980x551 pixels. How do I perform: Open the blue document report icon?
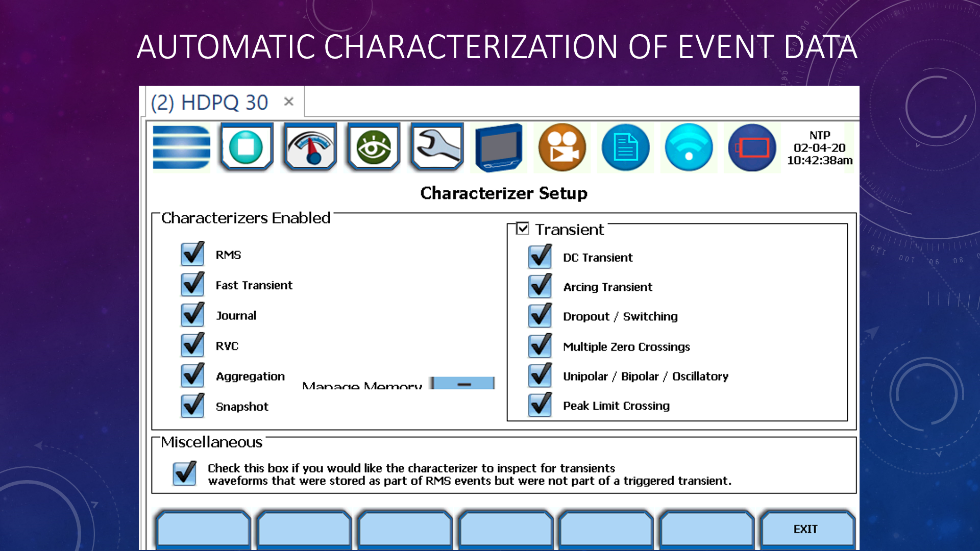coord(625,147)
